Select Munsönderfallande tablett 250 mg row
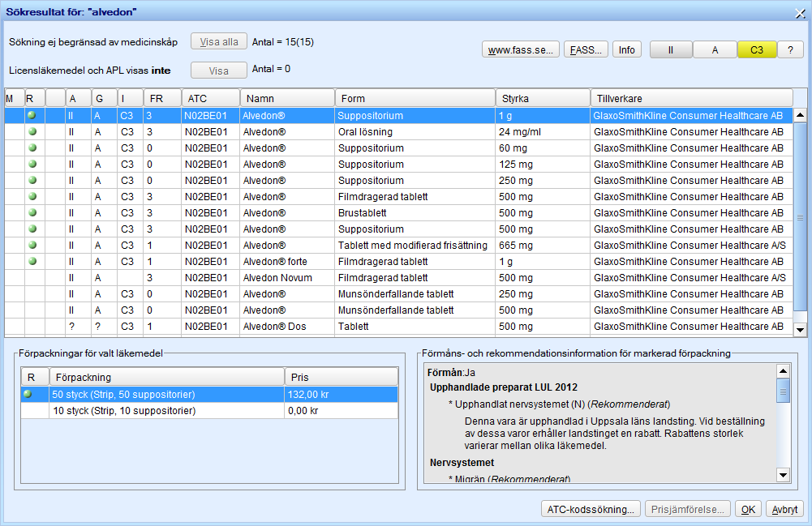The width and height of the screenshot is (812, 526). pos(398,293)
